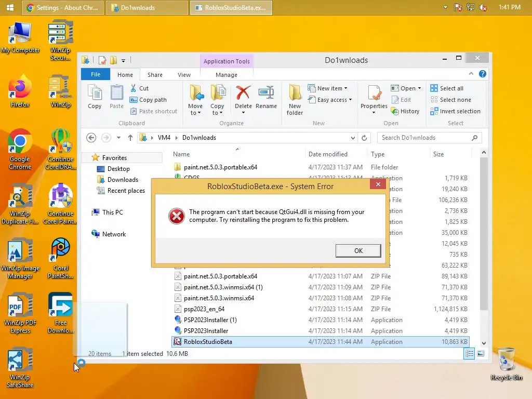The image size is (532, 399).
Task: Collapse the ribbon with the chevron
Action: [471, 74]
